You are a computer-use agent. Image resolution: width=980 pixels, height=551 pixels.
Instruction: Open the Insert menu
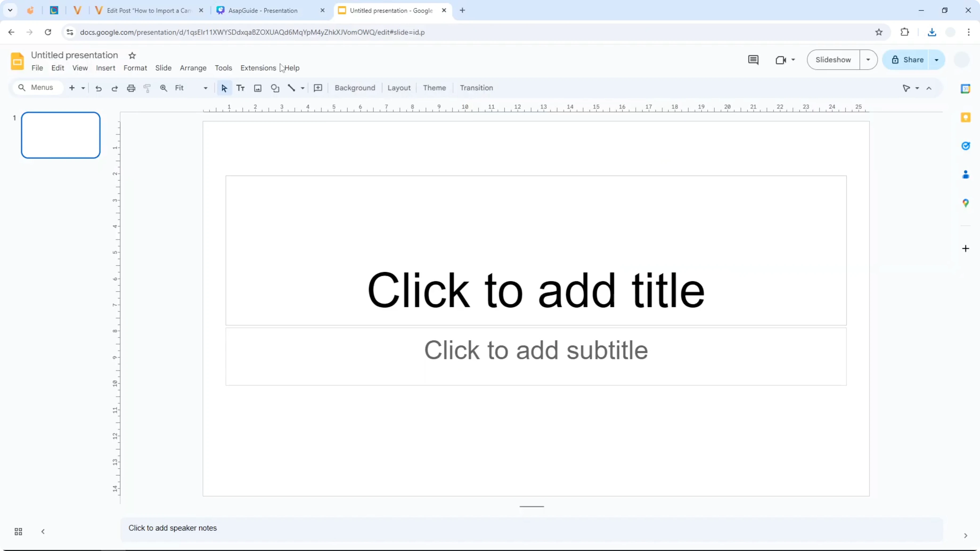pyautogui.click(x=105, y=68)
